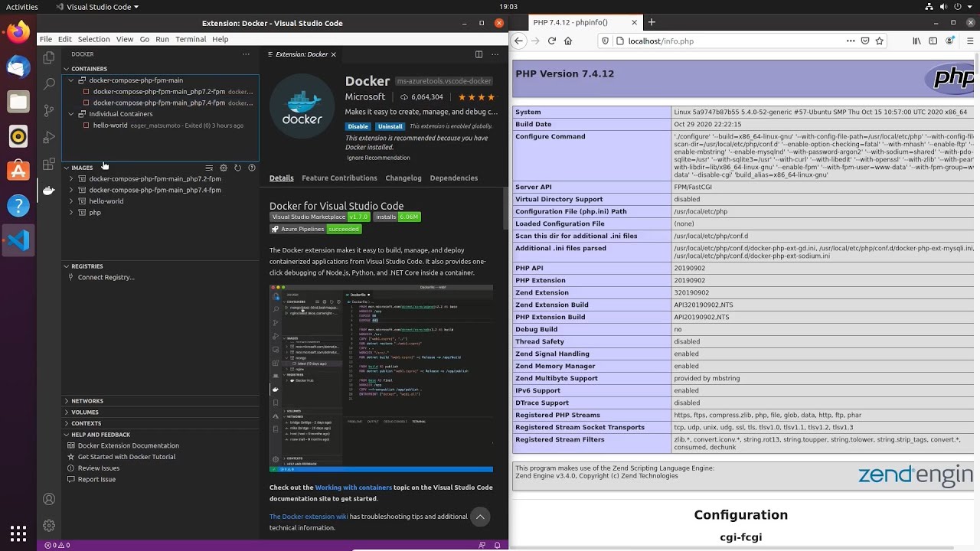Open Working with containers link
Image resolution: width=980 pixels, height=551 pixels.
[x=354, y=487]
